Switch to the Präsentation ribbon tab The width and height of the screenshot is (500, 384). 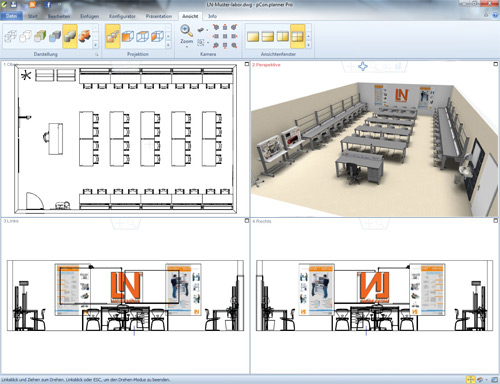click(x=159, y=16)
